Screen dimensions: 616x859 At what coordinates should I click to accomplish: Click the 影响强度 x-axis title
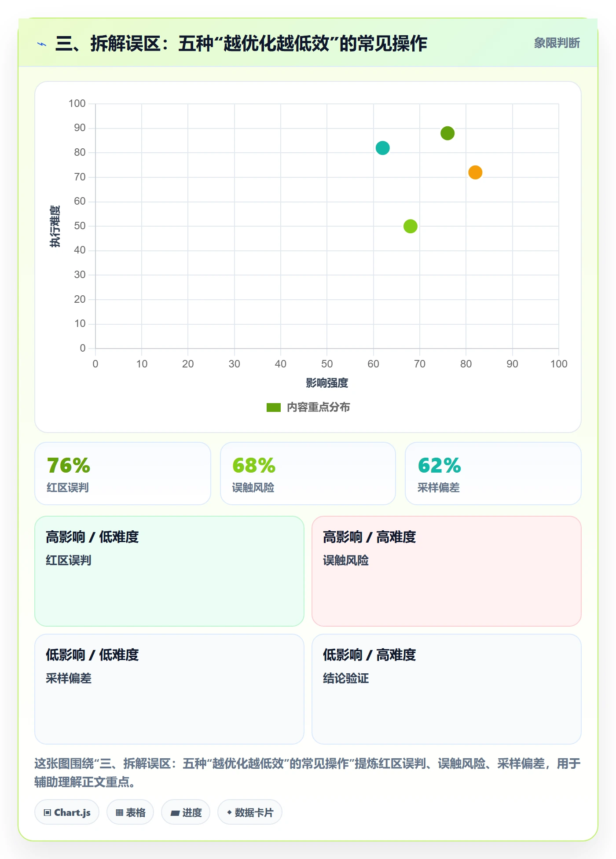tap(327, 383)
